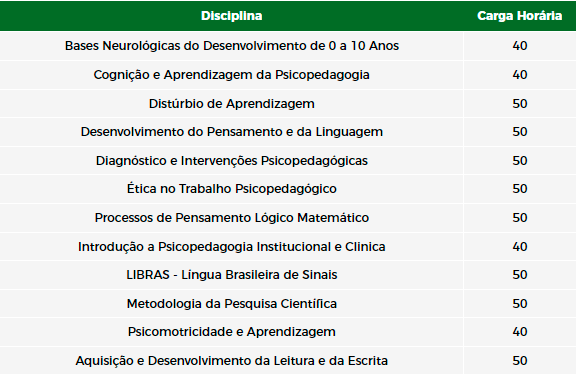Select Cognição e Aprendizagem da Psicopedagogia
The height and width of the screenshot is (375, 576).
231,75
